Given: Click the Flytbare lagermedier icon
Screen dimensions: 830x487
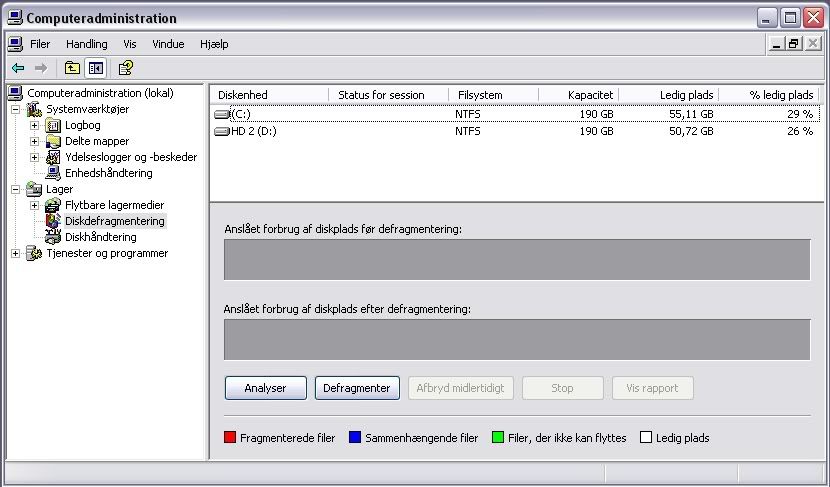Looking at the screenshot, I should tap(53, 205).
